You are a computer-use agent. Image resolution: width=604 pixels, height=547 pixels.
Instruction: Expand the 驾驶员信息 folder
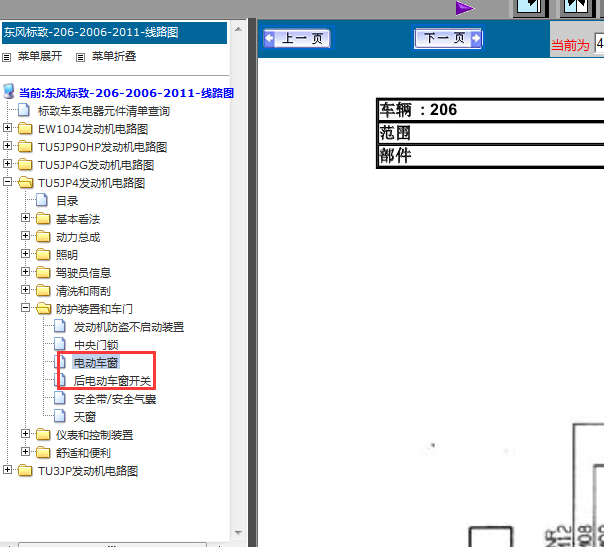25,272
